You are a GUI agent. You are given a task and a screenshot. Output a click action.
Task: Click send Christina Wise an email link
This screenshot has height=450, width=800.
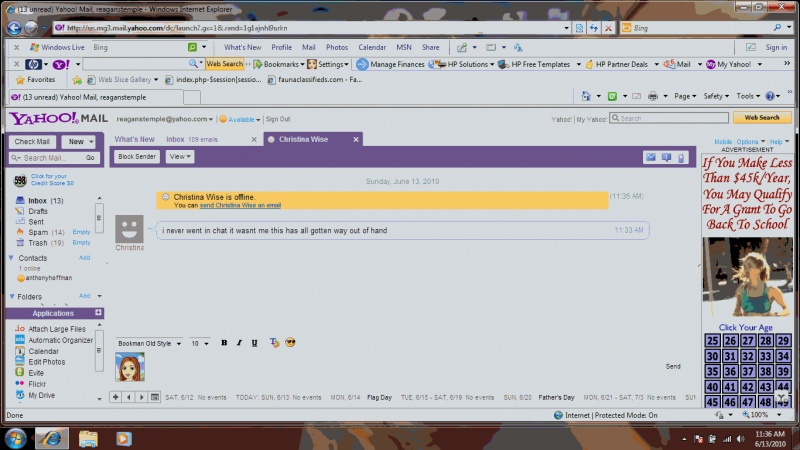tap(240, 206)
